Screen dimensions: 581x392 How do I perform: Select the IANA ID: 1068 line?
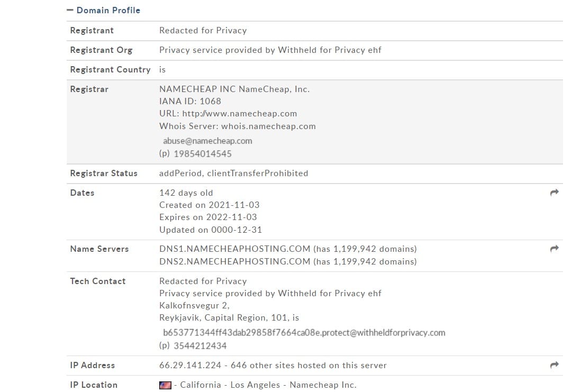(x=190, y=101)
